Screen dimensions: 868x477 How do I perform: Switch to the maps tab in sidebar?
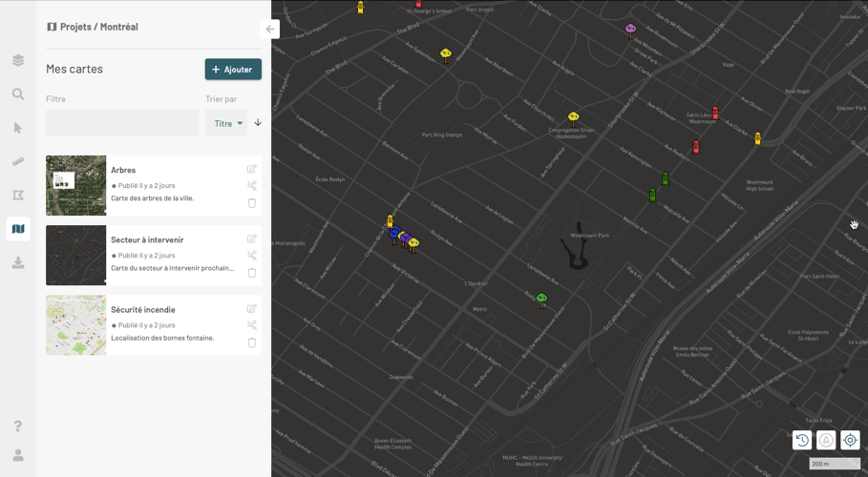tap(18, 229)
